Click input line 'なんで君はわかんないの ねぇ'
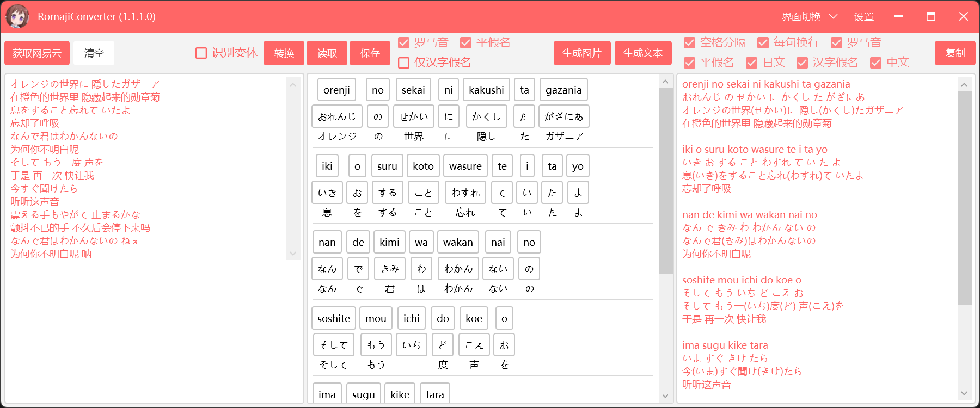Image resolution: width=980 pixels, height=408 pixels. (75, 240)
